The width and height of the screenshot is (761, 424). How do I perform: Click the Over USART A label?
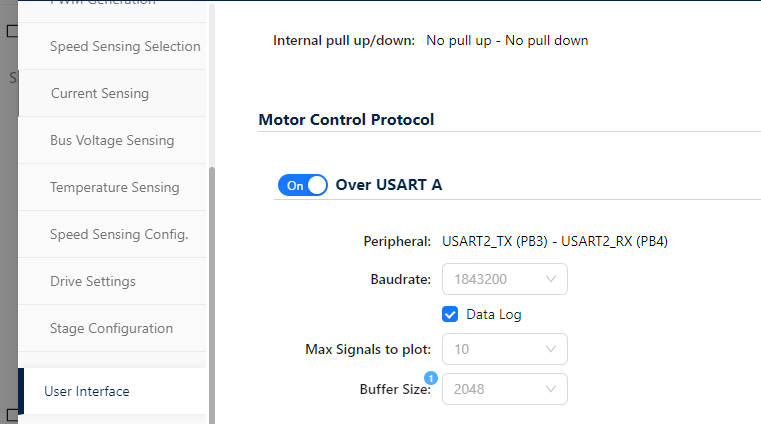389,185
